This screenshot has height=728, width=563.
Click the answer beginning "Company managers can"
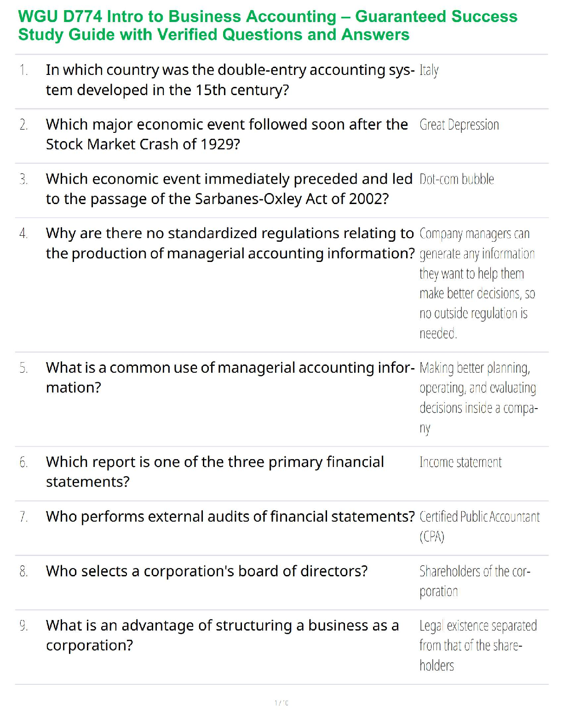tap(477, 283)
